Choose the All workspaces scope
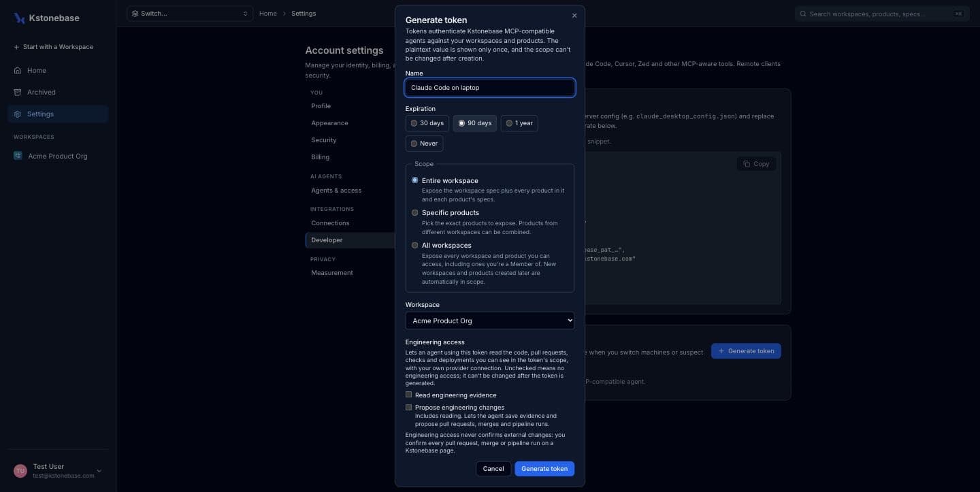The height and width of the screenshot is (492, 980). click(414, 245)
